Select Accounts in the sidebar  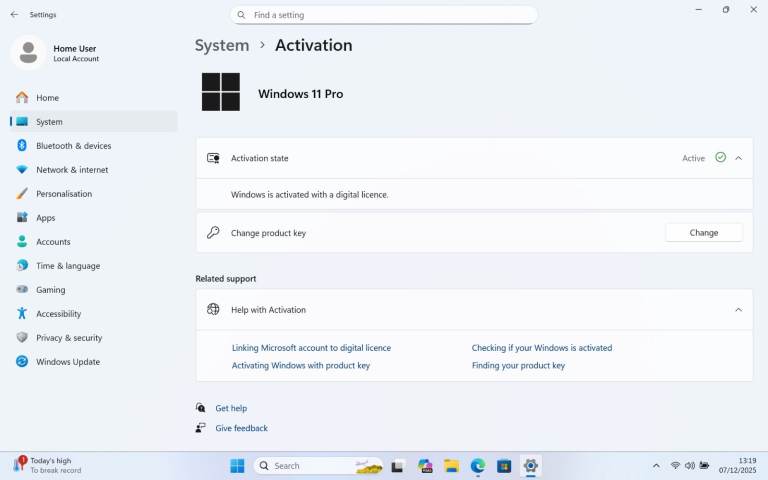[53, 242]
